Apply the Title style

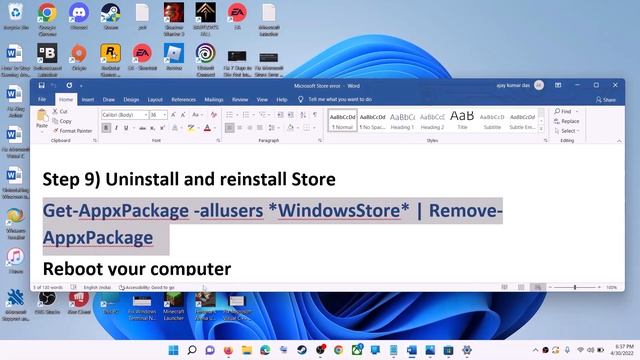462,120
